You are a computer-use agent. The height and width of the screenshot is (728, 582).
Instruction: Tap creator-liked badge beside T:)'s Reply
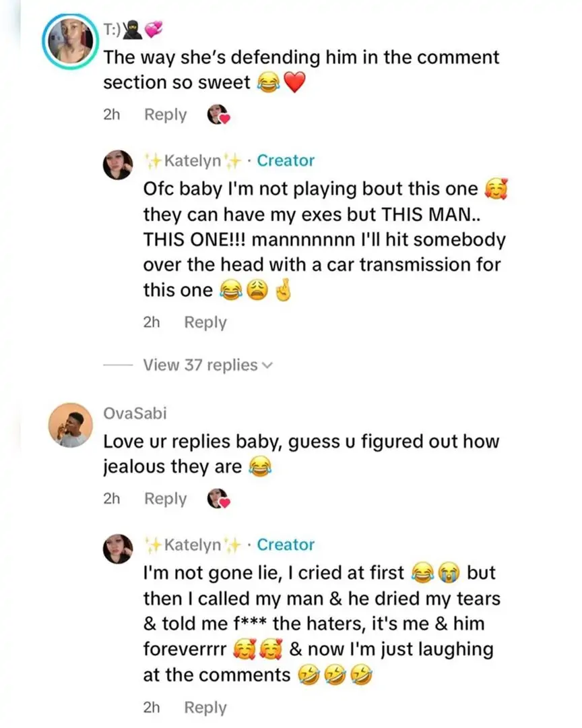click(218, 115)
